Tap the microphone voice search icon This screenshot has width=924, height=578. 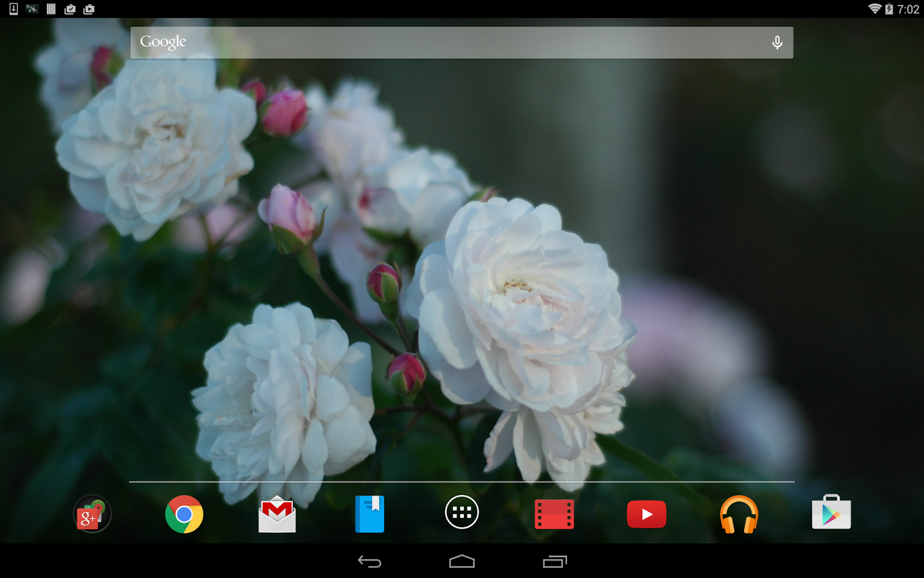point(777,42)
